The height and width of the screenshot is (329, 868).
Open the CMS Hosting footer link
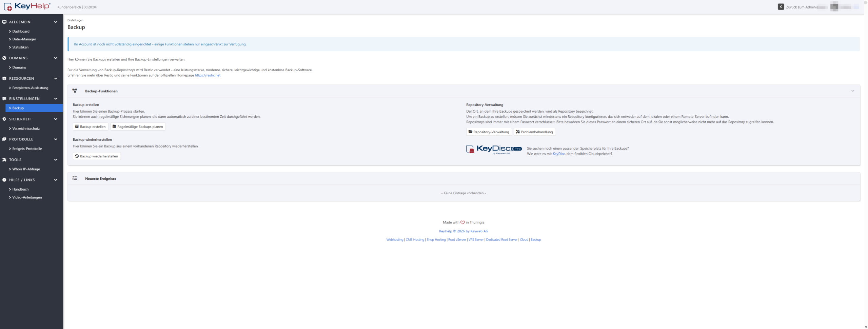(x=415, y=239)
